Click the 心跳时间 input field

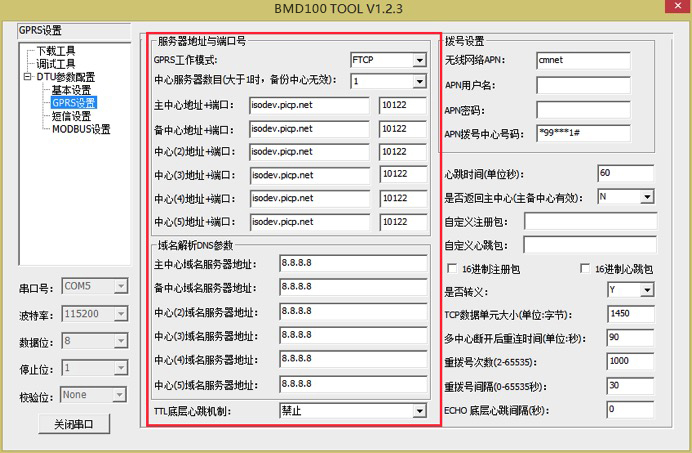click(625, 173)
